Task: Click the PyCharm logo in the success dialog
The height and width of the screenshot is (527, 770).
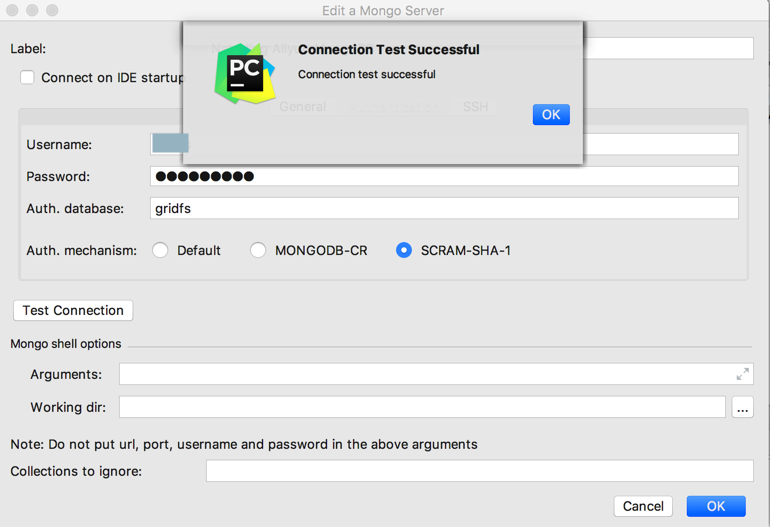Action: 245,73
